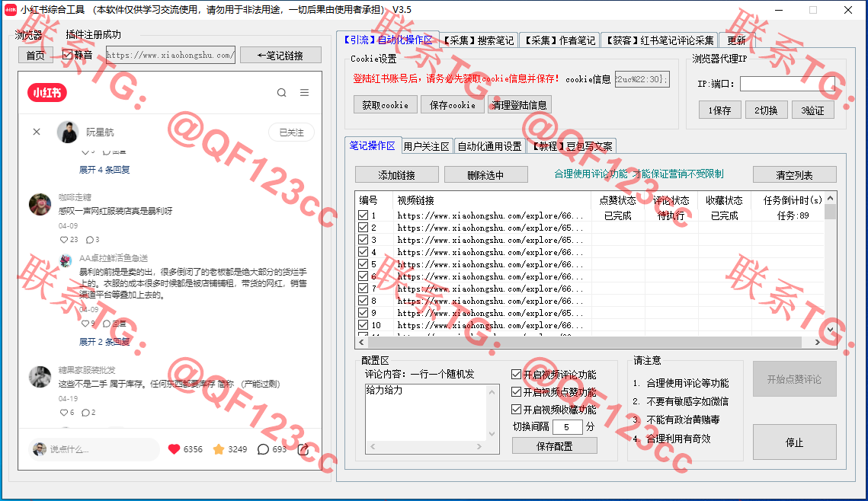Uncheck the checkbox for list row 3

[x=364, y=239]
